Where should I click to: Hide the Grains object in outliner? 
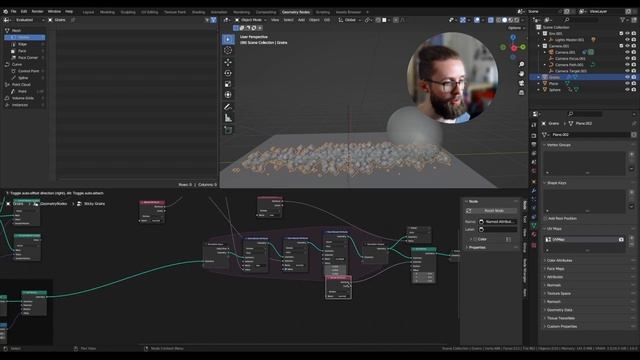click(627, 77)
